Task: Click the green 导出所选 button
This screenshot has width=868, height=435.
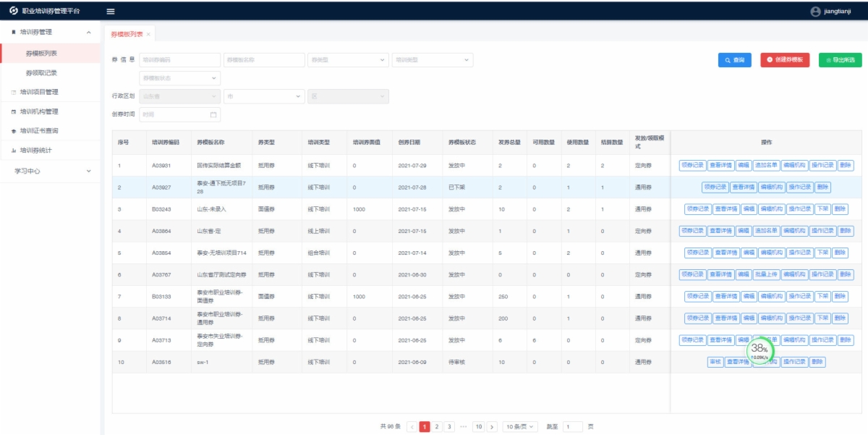Action: click(840, 60)
